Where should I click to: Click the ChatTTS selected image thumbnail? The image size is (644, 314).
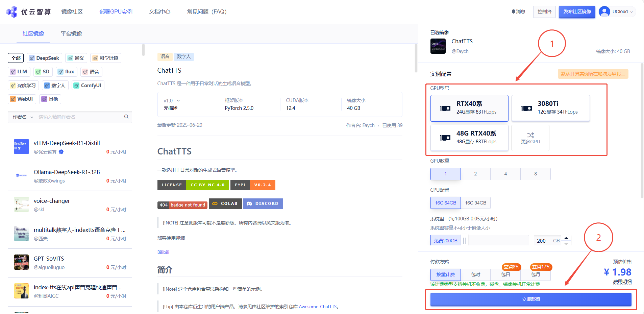tap(438, 46)
